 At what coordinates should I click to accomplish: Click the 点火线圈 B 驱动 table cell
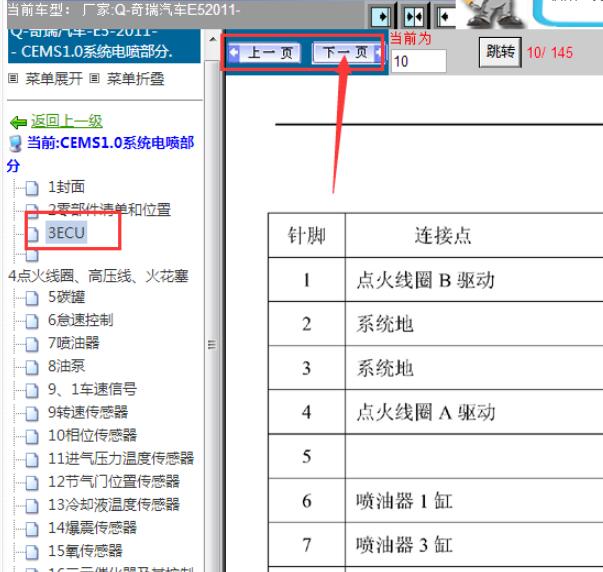[x=474, y=280]
